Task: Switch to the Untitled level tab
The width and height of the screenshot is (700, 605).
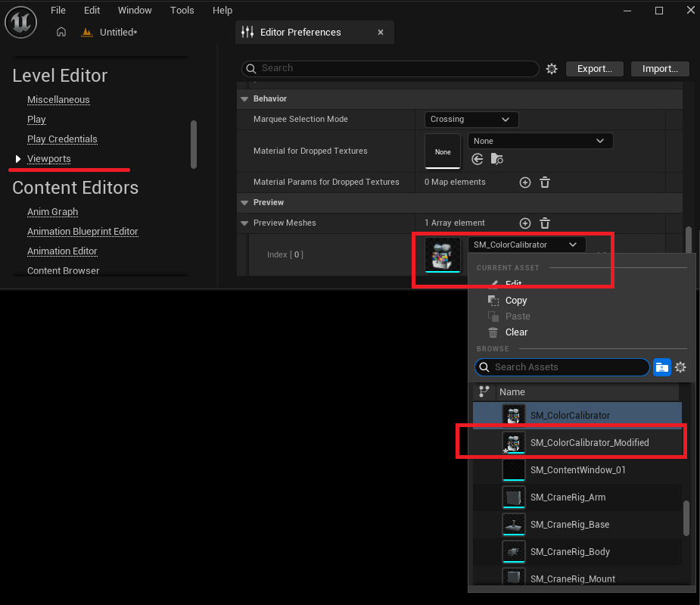Action: point(118,32)
